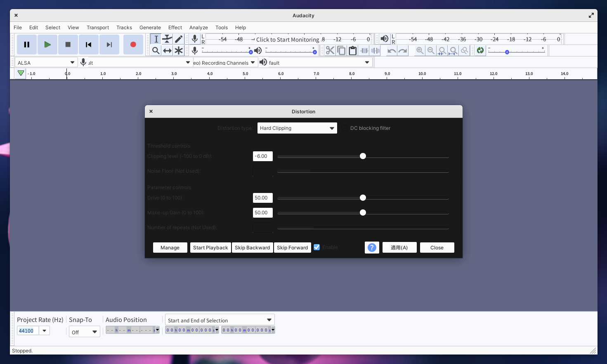
Task: Uncheck the Enable checkbox in Distortion dialog
Action: pos(316,247)
